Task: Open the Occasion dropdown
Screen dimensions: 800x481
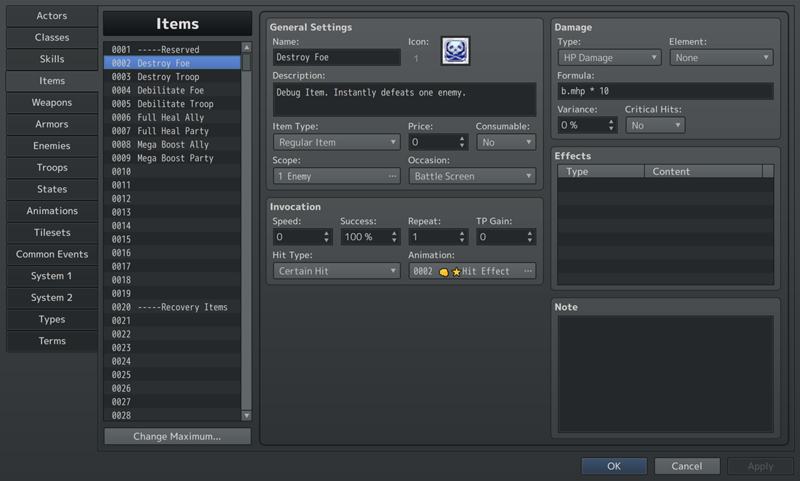Action: tap(472, 177)
